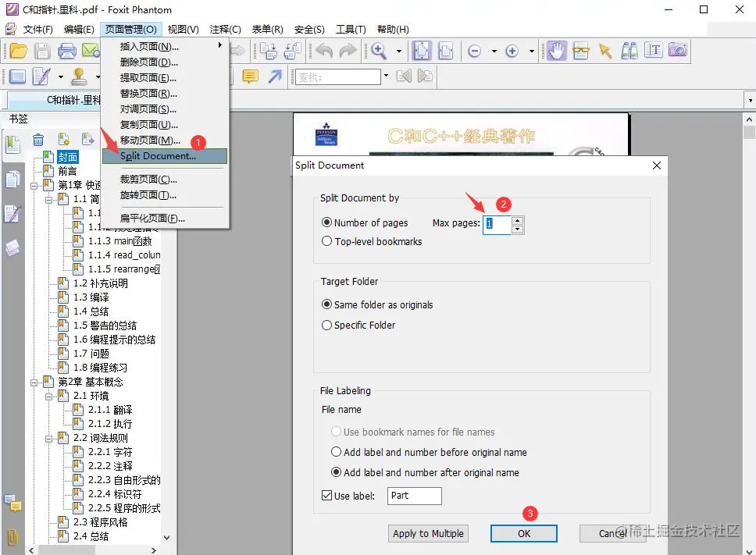Open the Pages panel sidebar icon

click(x=12, y=180)
